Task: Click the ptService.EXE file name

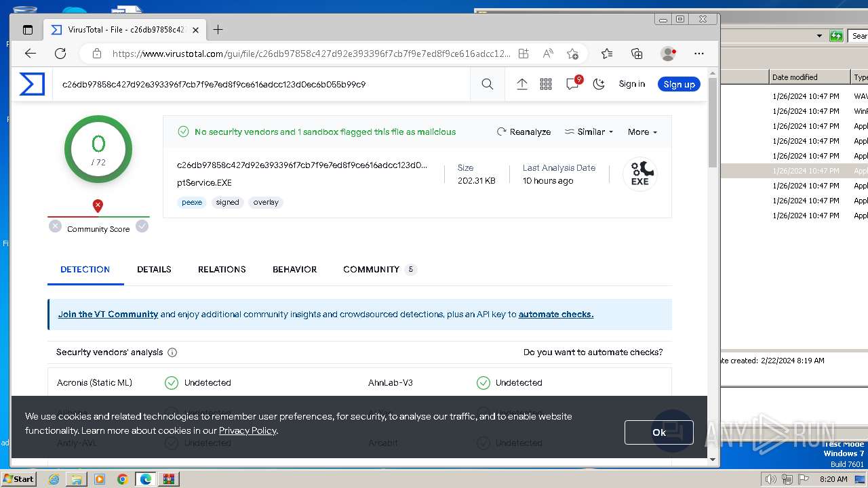Action: (x=204, y=182)
